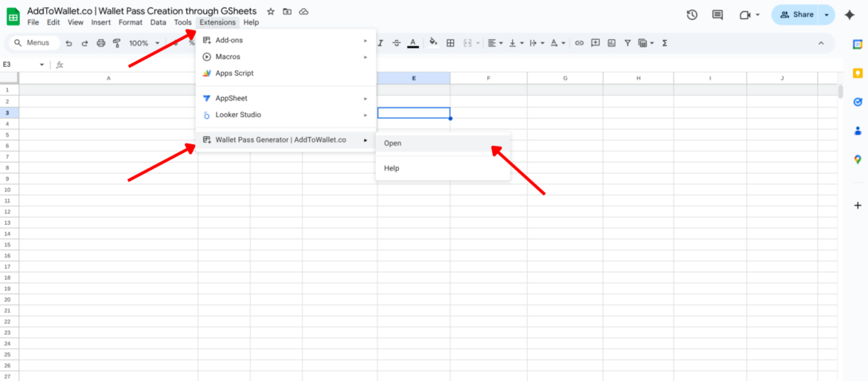
Task: Open text rotation dropdown
Action: pyautogui.click(x=557, y=42)
